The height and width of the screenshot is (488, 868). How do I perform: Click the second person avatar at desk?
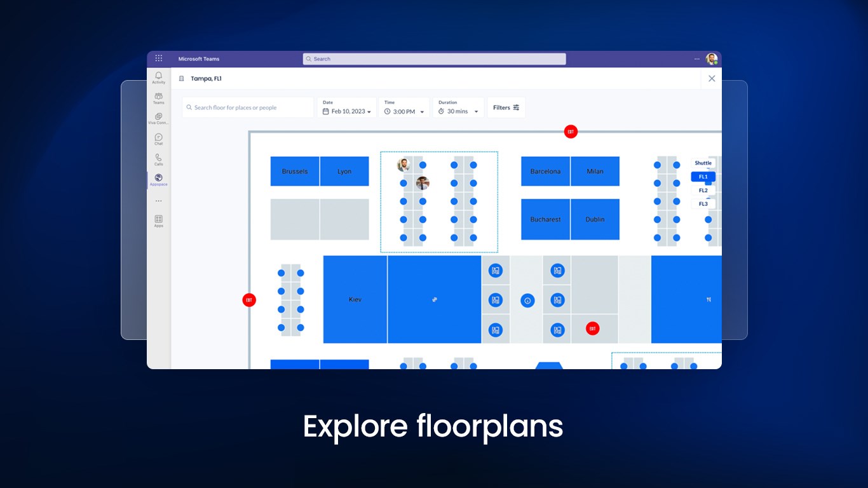pyautogui.click(x=423, y=183)
